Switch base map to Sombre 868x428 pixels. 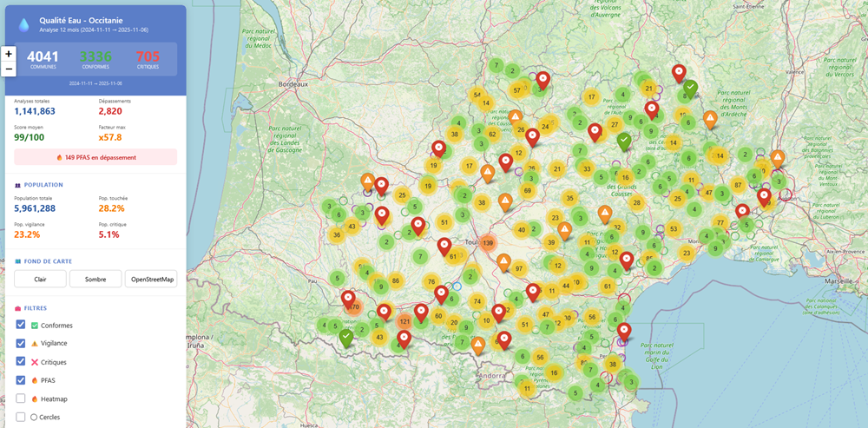click(95, 279)
